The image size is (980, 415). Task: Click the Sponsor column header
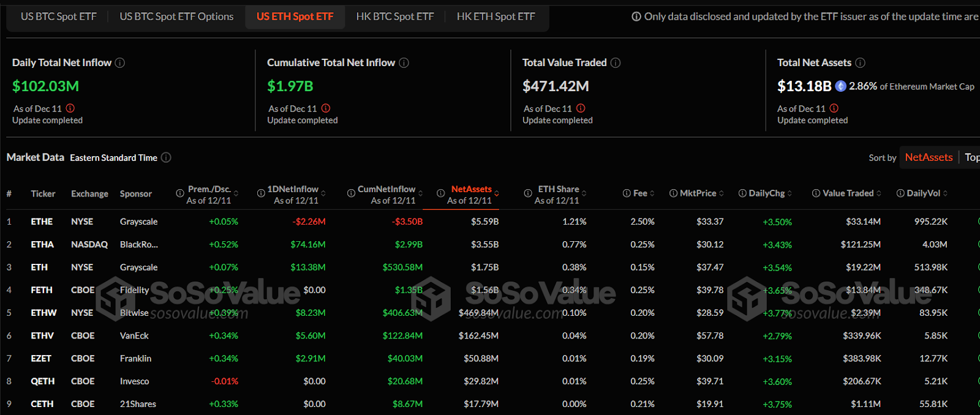(x=135, y=193)
